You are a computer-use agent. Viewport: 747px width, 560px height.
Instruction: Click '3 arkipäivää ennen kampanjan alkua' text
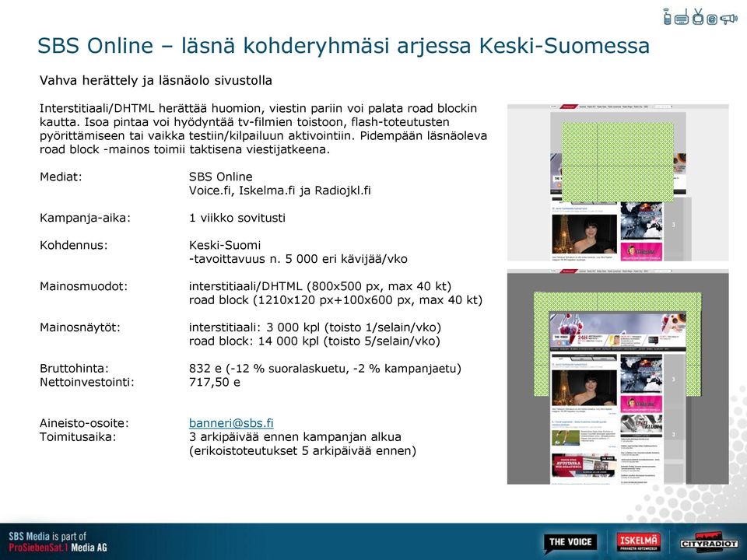[x=296, y=436]
